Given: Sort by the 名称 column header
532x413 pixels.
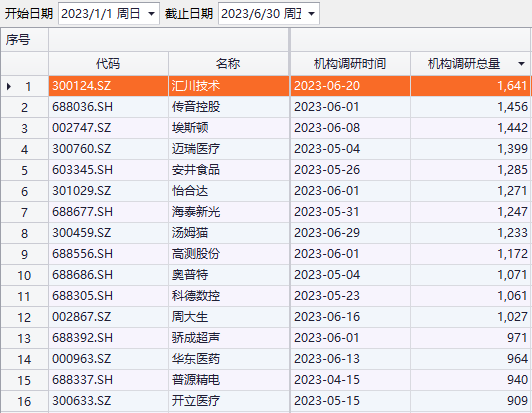Looking at the screenshot, I should [x=228, y=63].
